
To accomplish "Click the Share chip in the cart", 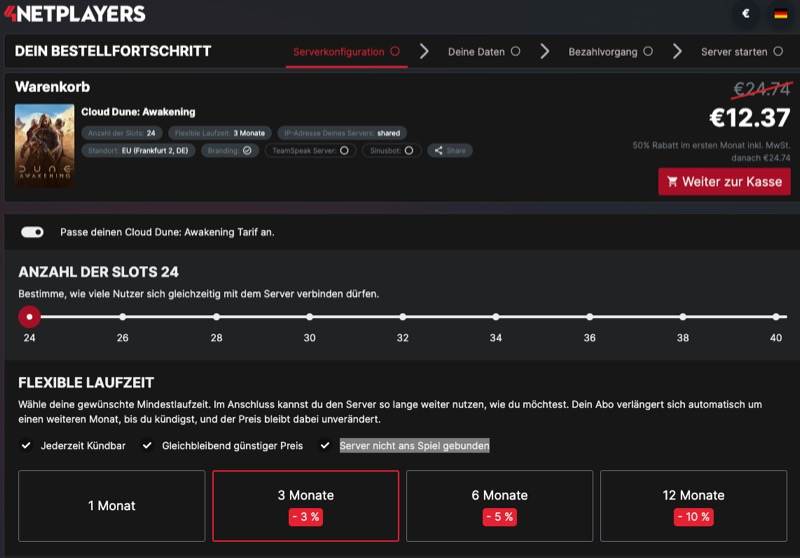I will click(449, 150).
